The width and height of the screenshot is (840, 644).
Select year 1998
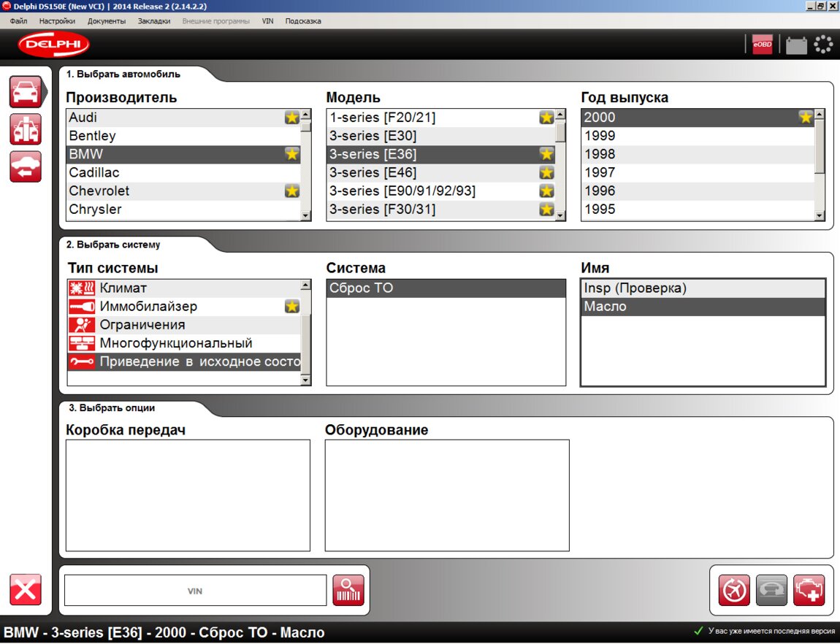click(x=698, y=154)
